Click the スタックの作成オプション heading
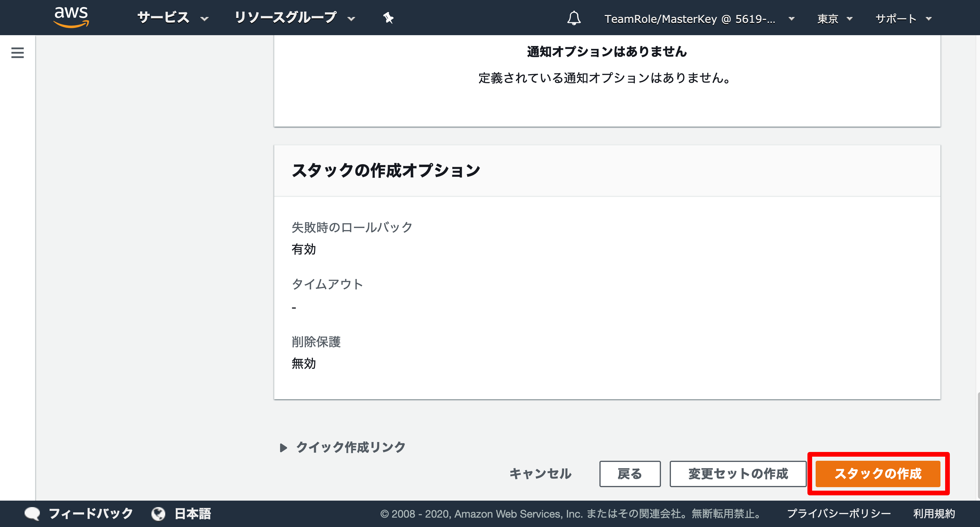The image size is (980, 527). [x=386, y=171]
